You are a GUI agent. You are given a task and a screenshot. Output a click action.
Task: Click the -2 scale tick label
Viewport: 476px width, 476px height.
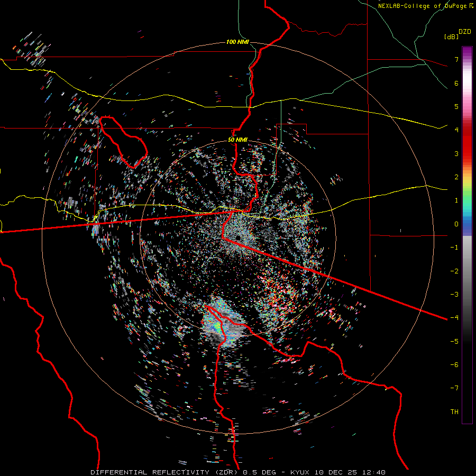(454, 271)
